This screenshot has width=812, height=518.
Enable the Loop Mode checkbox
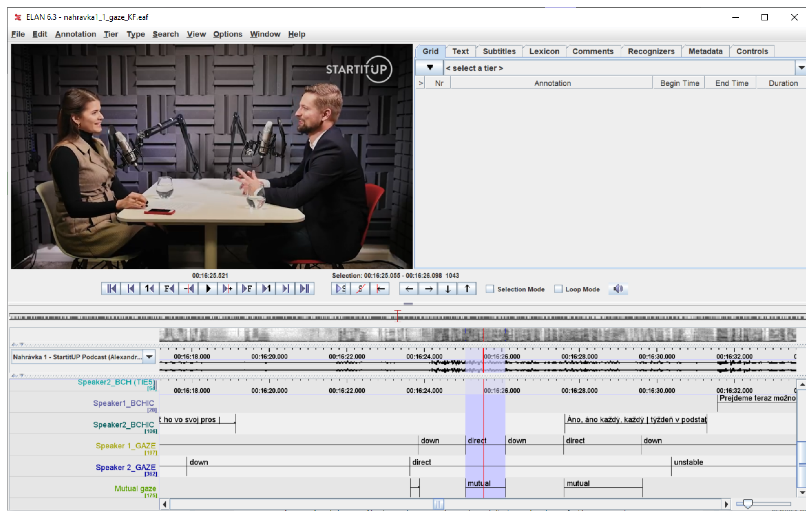(x=558, y=289)
